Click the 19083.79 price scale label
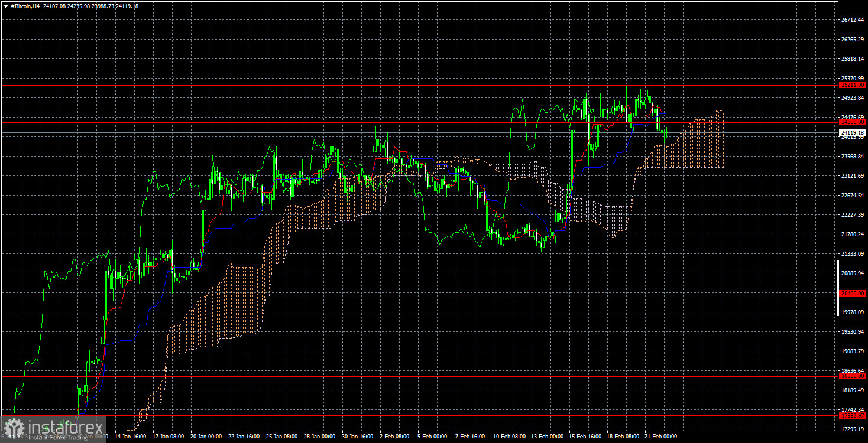Image resolution: width=868 pixels, height=443 pixels. pos(853,351)
